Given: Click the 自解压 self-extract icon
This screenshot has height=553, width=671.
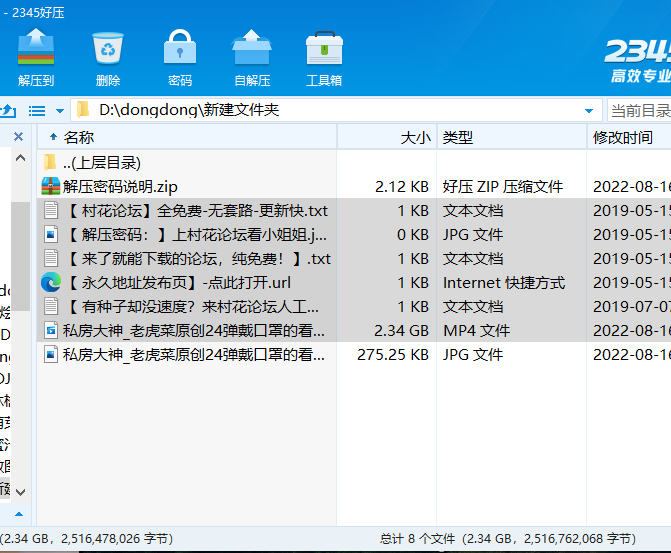Looking at the screenshot, I should point(252,58).
